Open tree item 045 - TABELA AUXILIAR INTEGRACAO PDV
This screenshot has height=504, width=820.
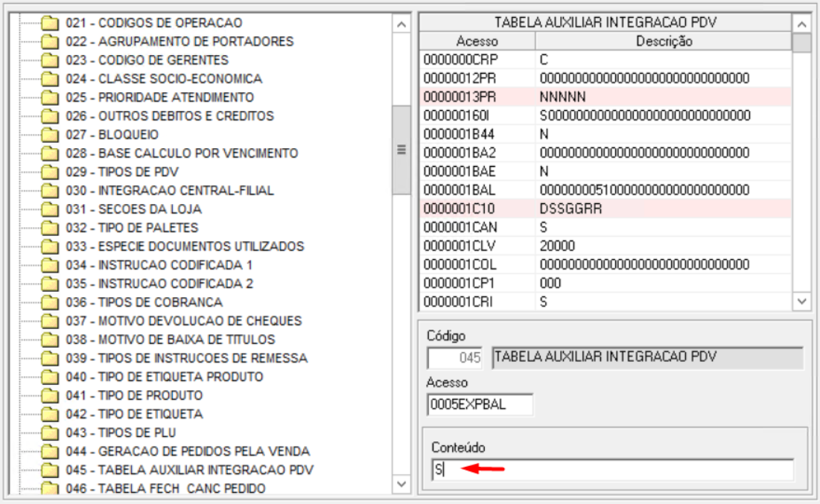click(189, 470)
